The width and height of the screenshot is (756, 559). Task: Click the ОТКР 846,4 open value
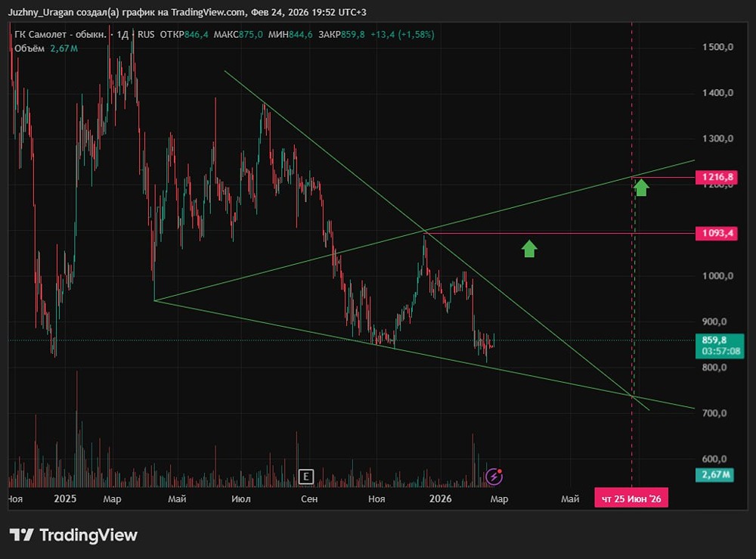pyautogui.click(x=184, y=35)
